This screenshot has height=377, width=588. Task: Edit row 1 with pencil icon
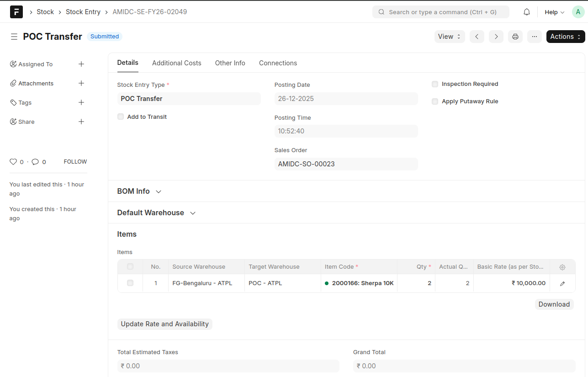pyautogui.click(x=562, y=283)
